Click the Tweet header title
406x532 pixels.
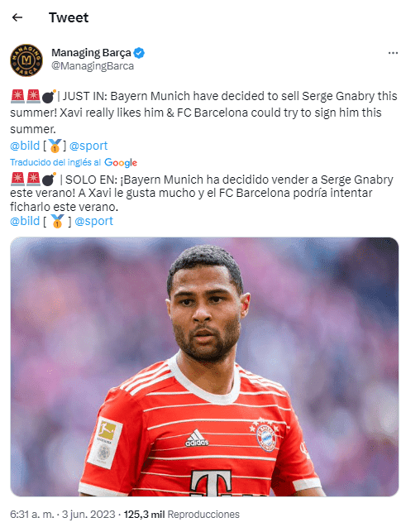(69, 17)
